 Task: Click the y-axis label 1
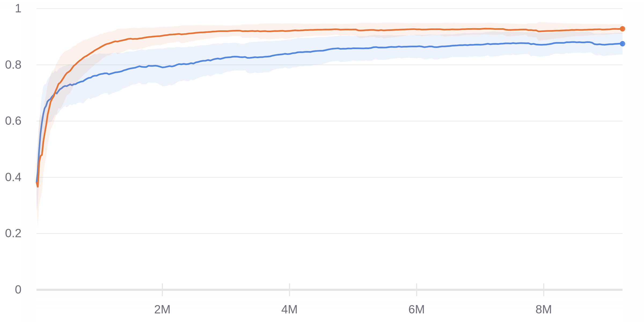(x=18, y=9)
